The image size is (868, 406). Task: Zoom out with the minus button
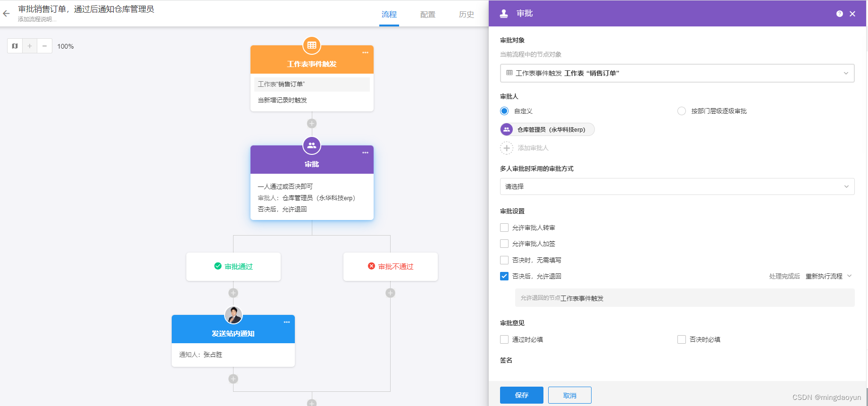pos(44,46)
